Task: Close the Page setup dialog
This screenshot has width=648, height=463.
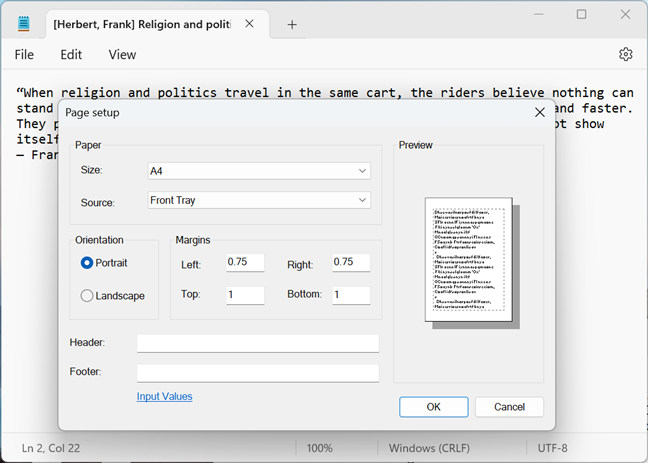Action: click(539, 112)
